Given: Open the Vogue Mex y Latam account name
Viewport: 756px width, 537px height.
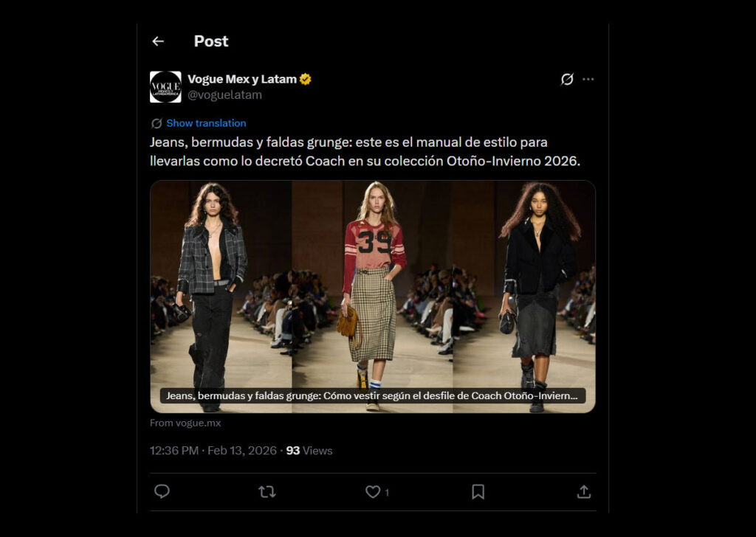Looking at the screenshot, I should (242, 79).
